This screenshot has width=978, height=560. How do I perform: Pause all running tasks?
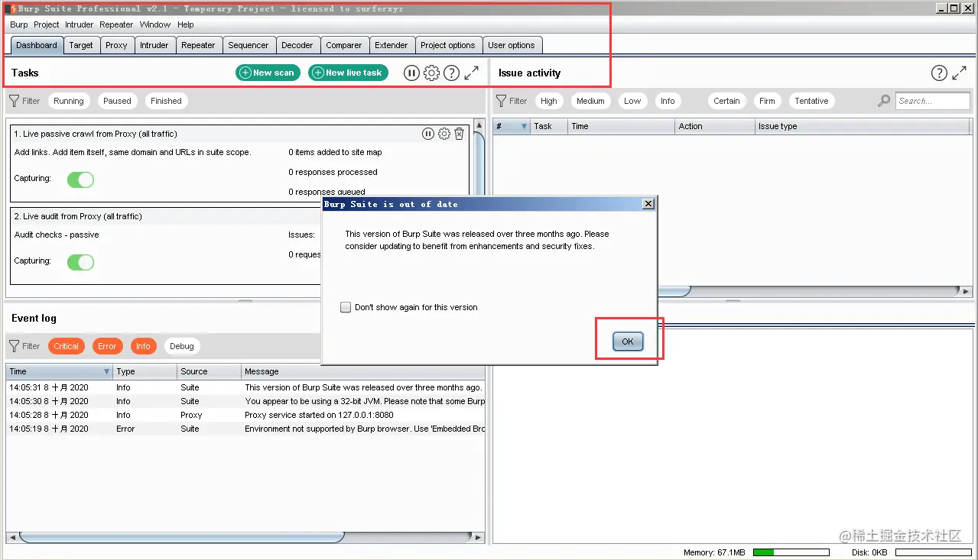(411, 73)
